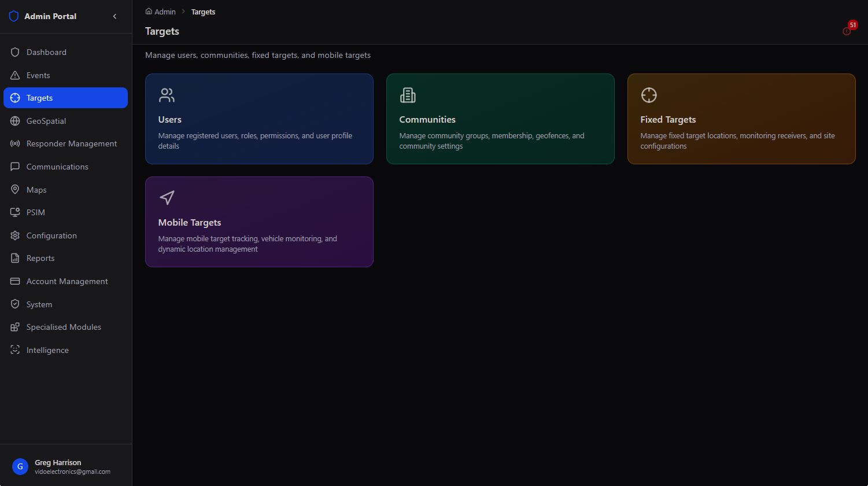Click the Reports document icon
Image resolution: width=868 pixels, height=486 pixels.
point(15,258)
